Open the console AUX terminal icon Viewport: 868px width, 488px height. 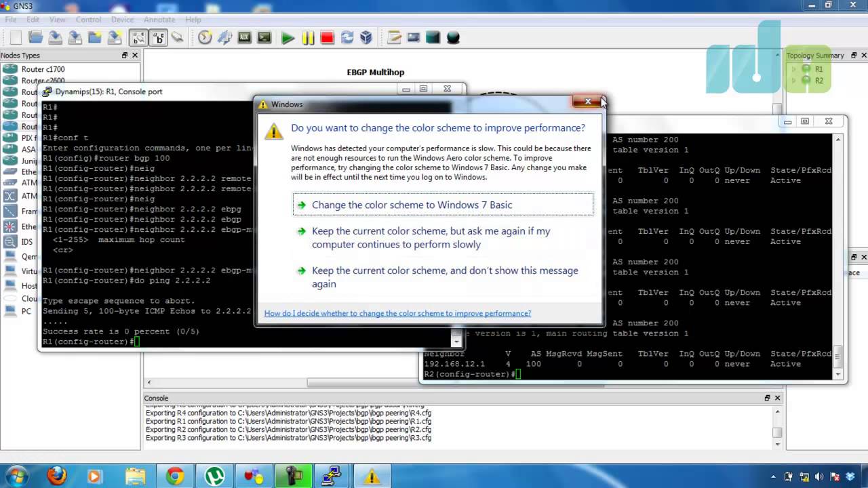tap(245, 38)
